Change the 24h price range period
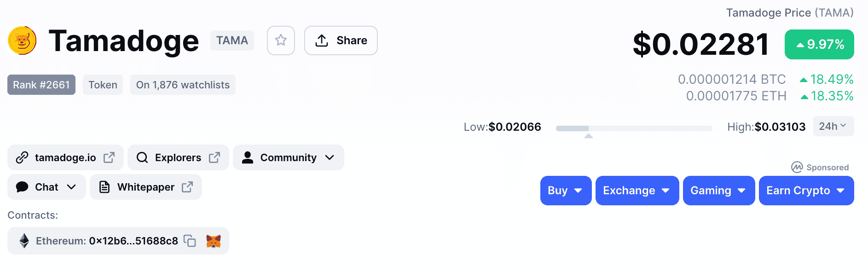The image size is (868, 267). click(833, 126)
